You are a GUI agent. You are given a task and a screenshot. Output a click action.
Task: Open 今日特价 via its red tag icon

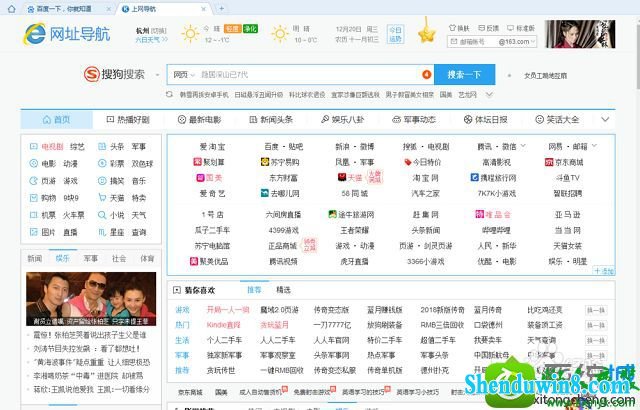[x=407, y=162]
